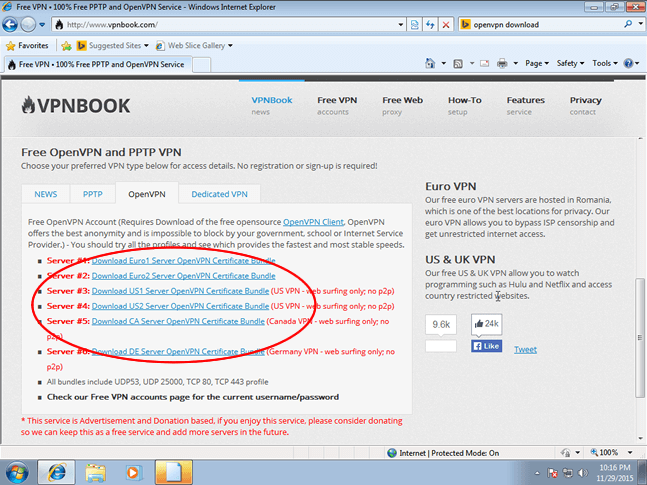Image resolution: width=647 pixels, height=485 pixels.
Task: Click the Add to Favorites bar icon
Action: [x=66, y=46]
